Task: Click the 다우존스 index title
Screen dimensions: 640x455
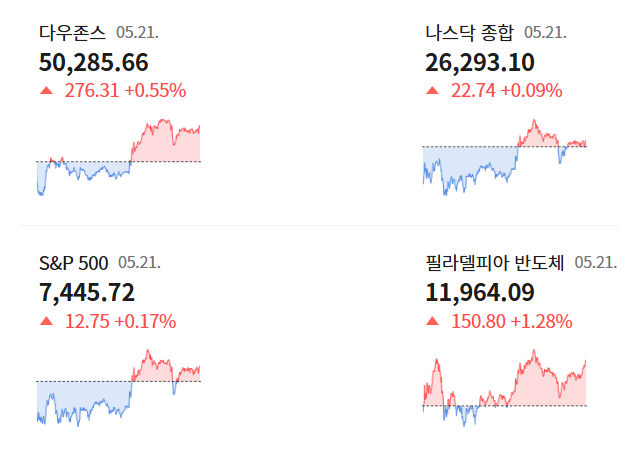Action: click(72, 33)
